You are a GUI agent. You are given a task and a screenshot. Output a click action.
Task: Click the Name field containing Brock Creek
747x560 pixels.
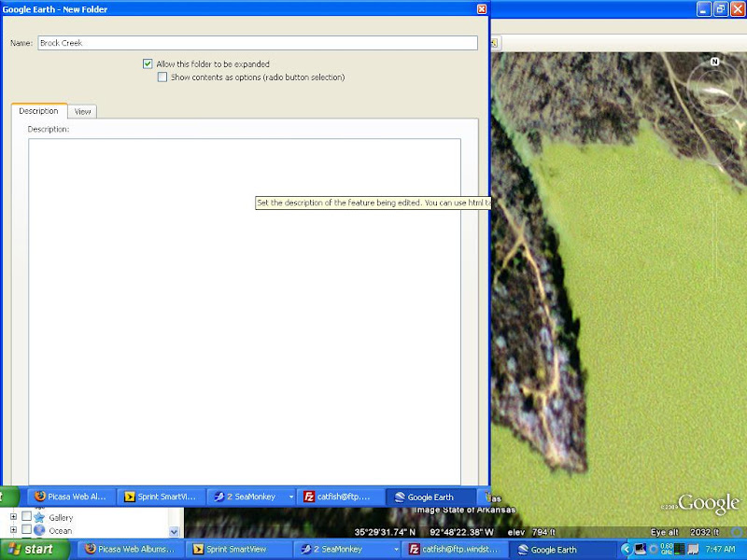click(258, 43)
